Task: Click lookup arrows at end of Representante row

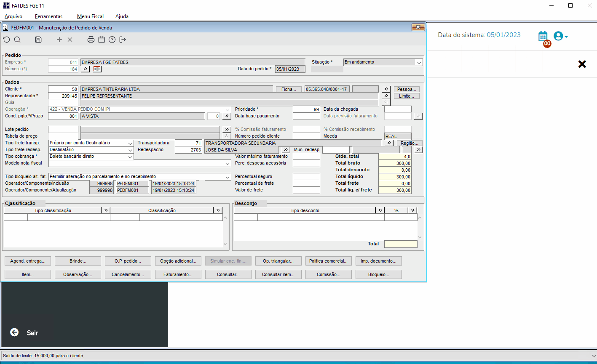Action: [x=386, y=96]
